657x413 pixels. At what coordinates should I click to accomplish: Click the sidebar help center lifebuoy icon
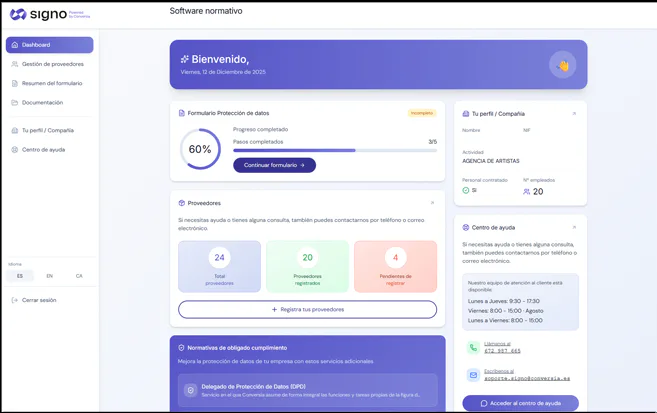point(15,150)
